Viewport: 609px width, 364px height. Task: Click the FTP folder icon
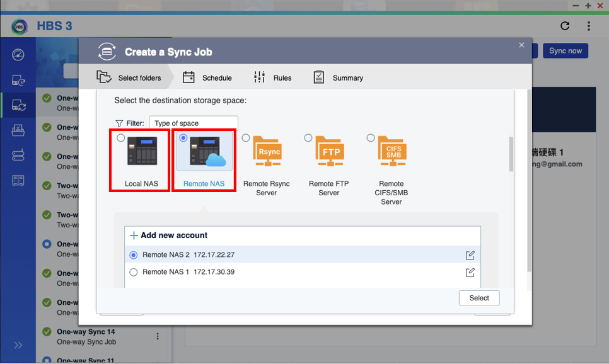coord(330,151)
